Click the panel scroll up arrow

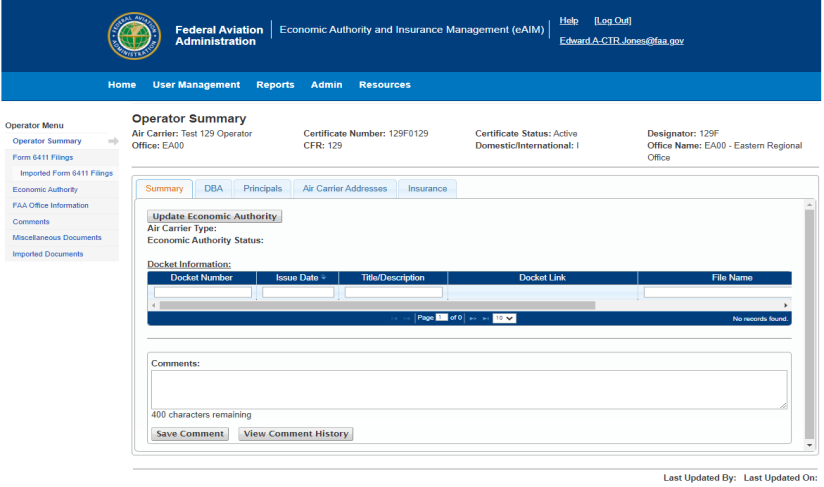tap(809, 204)
